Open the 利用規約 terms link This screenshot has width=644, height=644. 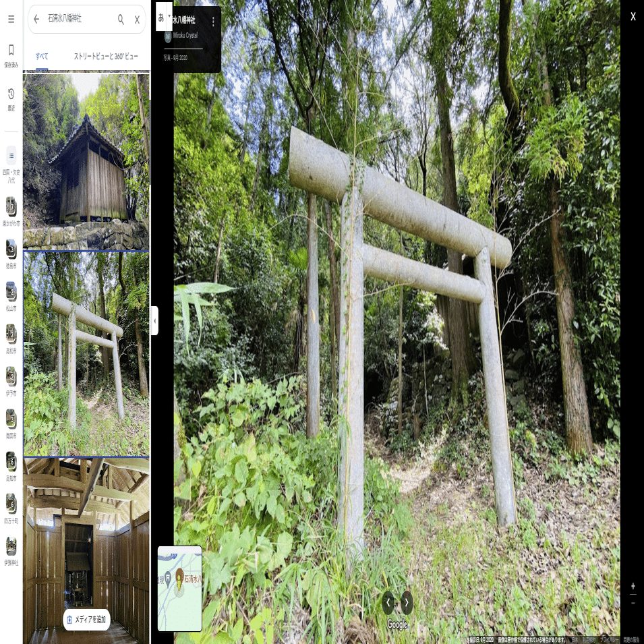588,639
